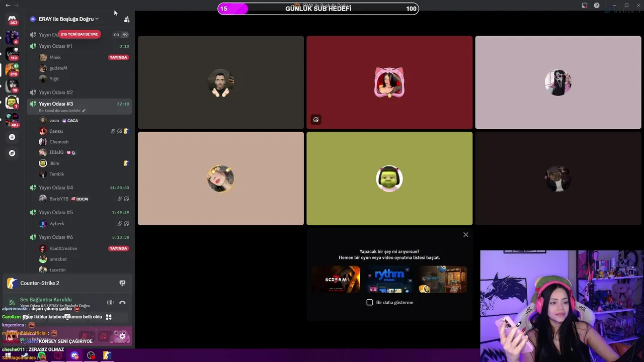The width and height of the screenshot is (644, 362).
Task: Go back with the arrow at top left
Action: click(x=8, y=5)
